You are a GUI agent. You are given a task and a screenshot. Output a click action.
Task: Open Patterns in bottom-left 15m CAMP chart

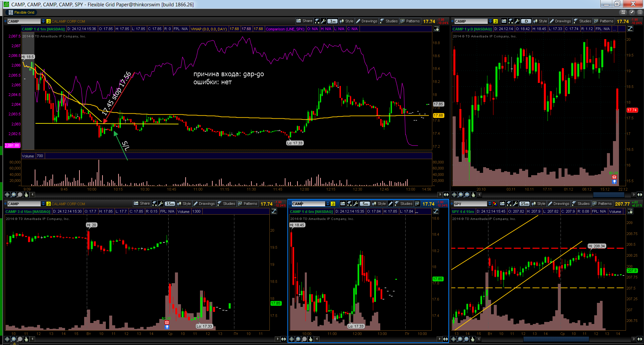[x=247, y=204]
